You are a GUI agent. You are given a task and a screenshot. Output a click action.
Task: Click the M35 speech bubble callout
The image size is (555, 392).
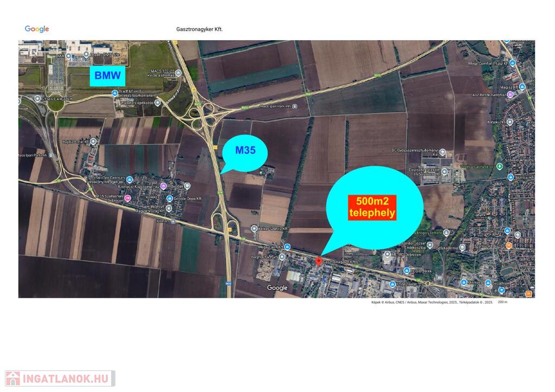pyautogui.click(x=244, y=153)
